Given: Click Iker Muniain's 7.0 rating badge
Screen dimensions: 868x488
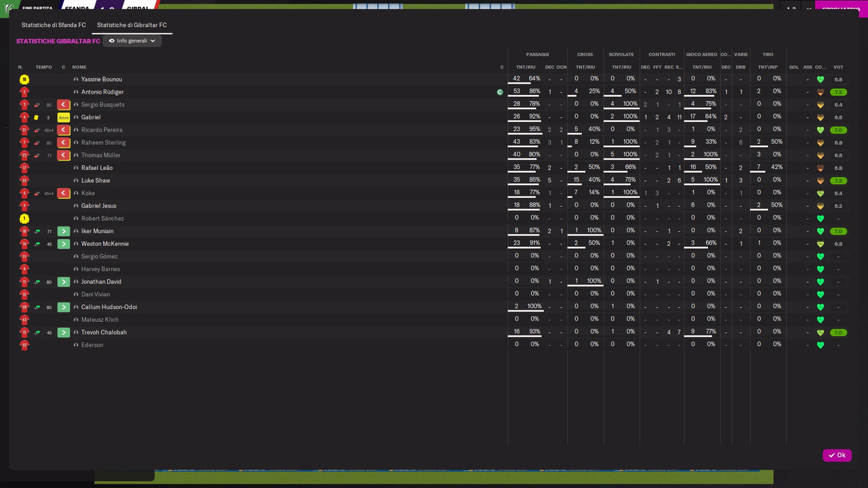Looking at the screenshot, I should pos(838,231).
